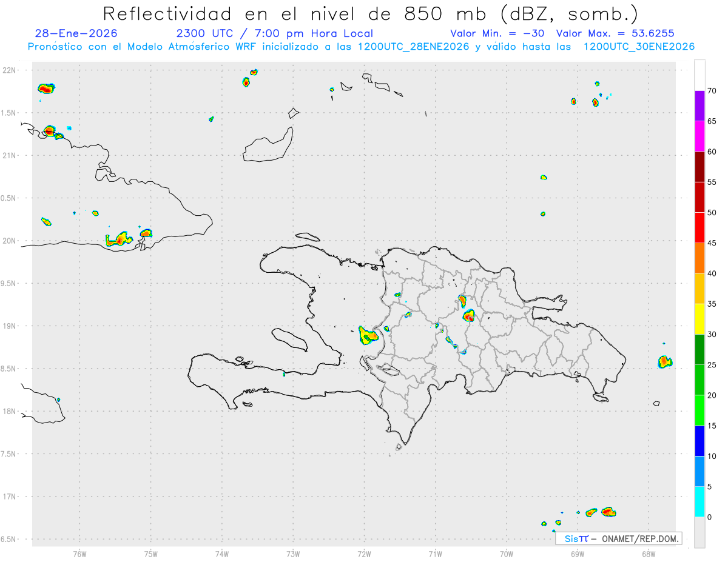Click the longitude axis label '76W'
Screen dimensions: 728x562
pos(79,554)
